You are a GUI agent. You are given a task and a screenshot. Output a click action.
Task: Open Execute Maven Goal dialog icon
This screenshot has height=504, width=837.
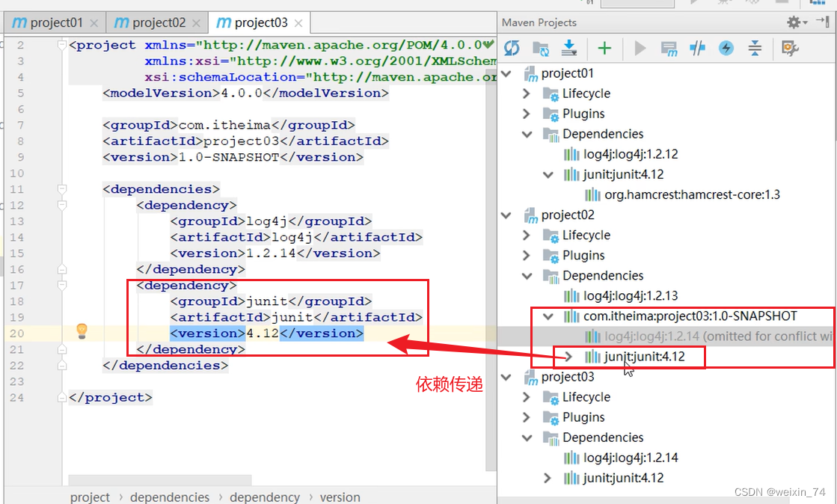[x=669, y=49]
